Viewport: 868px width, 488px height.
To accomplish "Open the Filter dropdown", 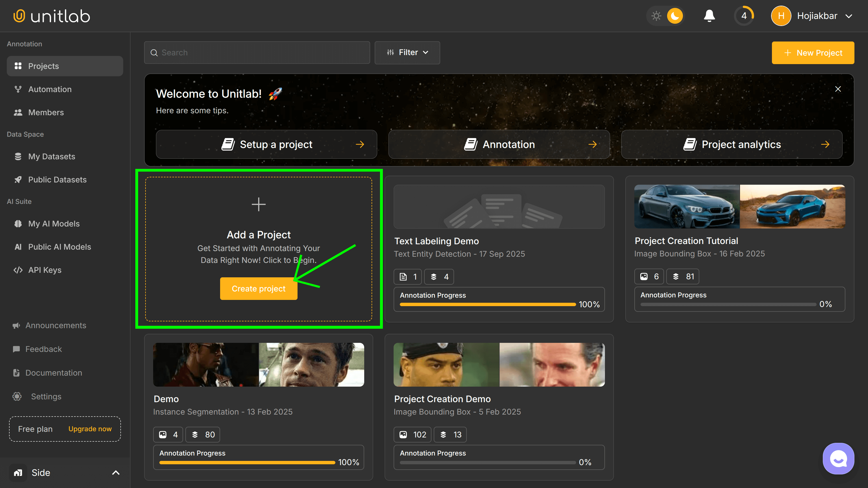I will (x=407, y=53).
